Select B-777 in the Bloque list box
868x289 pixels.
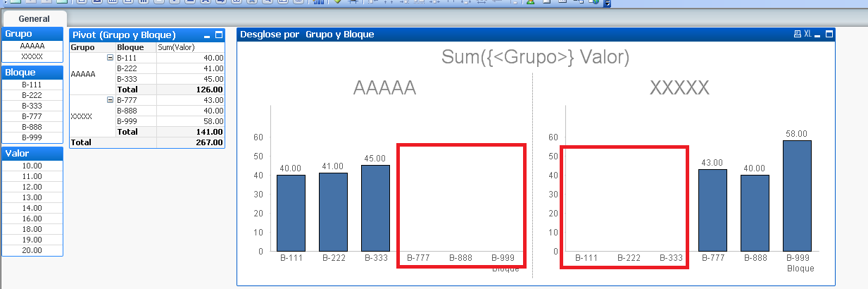tap(32, 116)
